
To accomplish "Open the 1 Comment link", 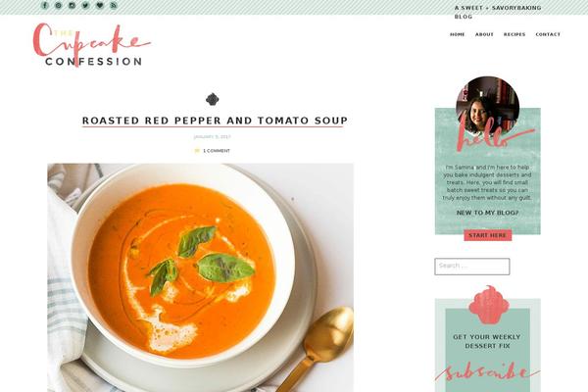I will click(217, 151).
